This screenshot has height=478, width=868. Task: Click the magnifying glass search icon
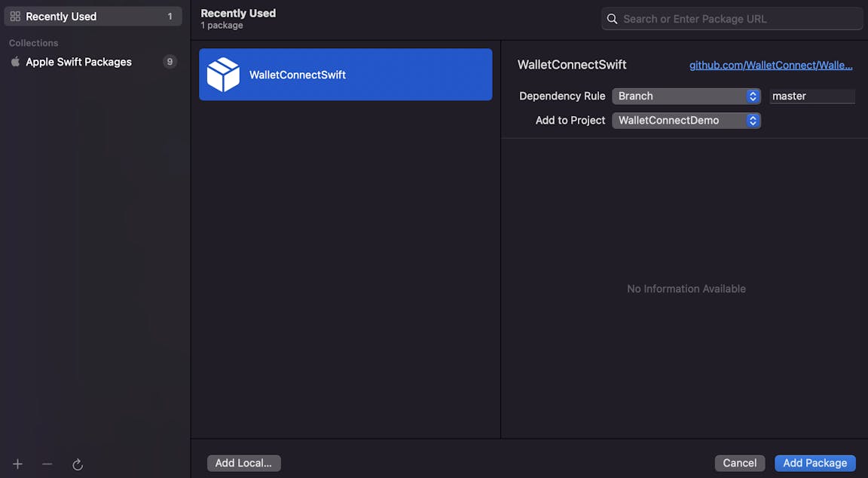point(612,19)
